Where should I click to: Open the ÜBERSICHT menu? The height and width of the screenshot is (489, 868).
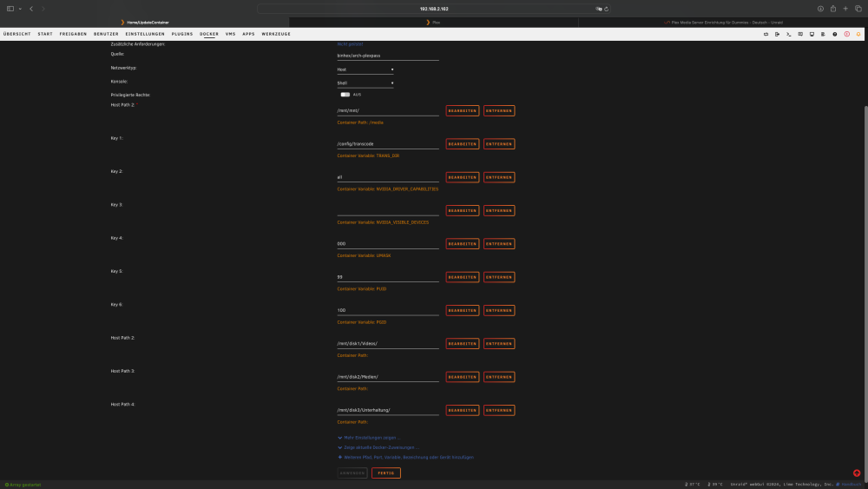coord(17,35)
